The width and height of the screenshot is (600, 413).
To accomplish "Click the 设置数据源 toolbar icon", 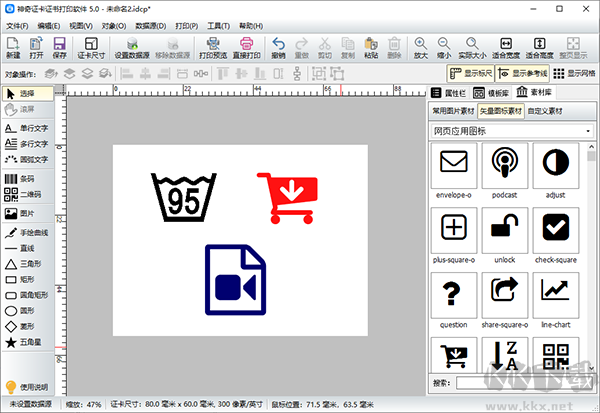I will click(x=132, y=48).
